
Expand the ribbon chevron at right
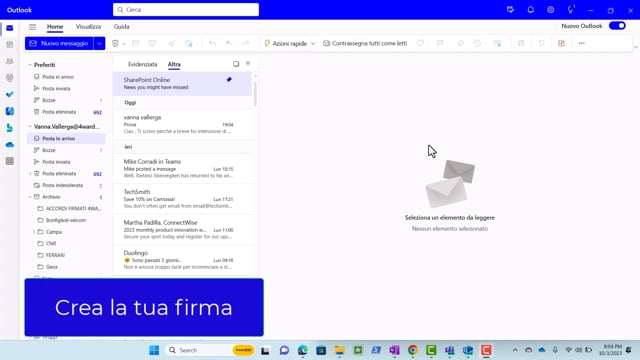click(x=636, y=46)
